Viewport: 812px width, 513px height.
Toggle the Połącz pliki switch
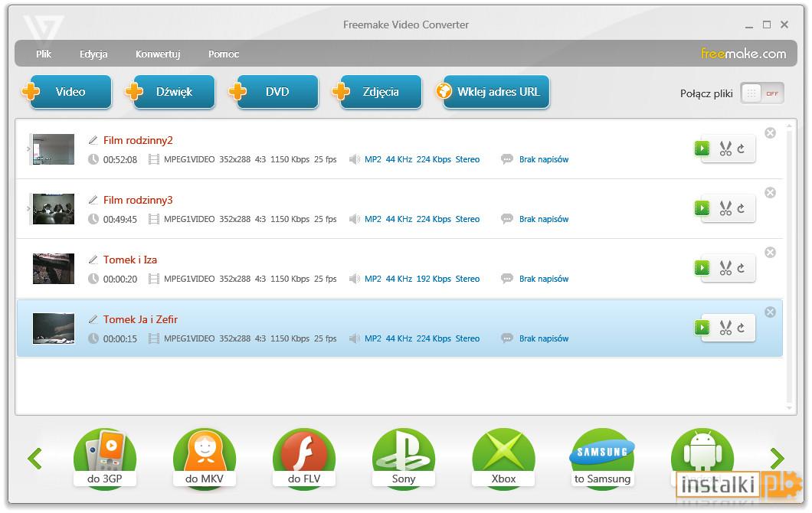coord(762,93)
